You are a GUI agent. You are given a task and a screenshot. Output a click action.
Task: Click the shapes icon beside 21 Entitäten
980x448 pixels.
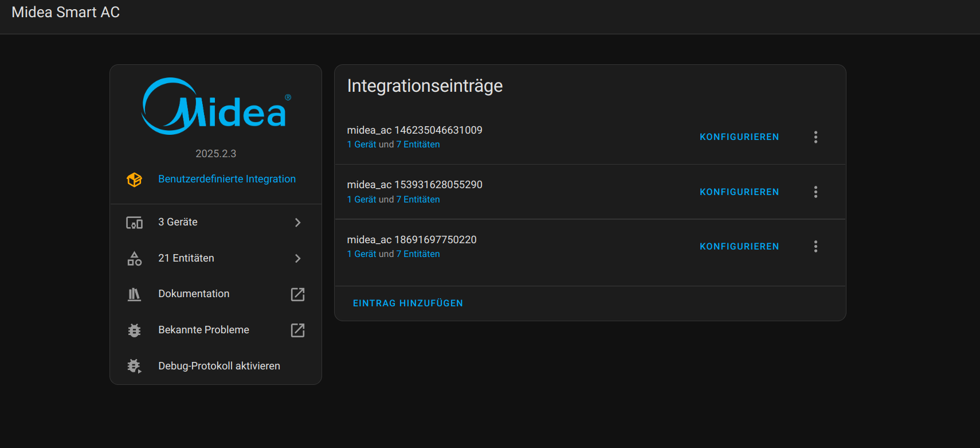(134, 259)
